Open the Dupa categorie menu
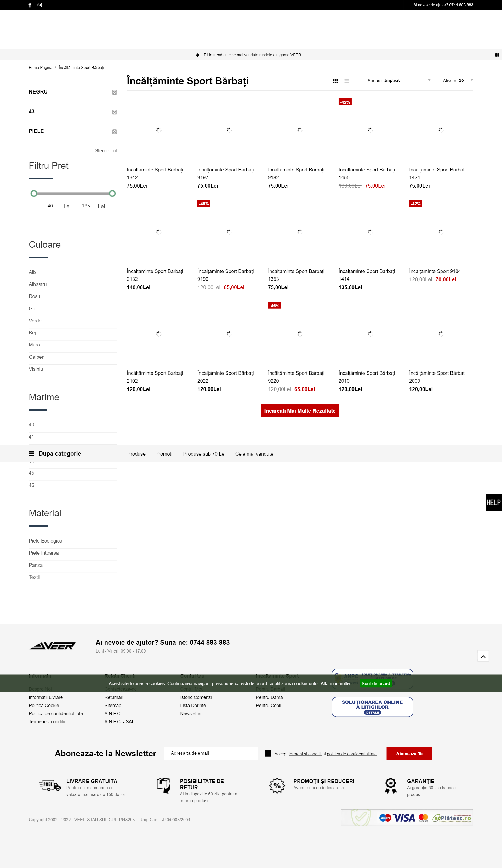Image resolution: width=502 pixels, height=868 pixels. click(x=55, y=454)
